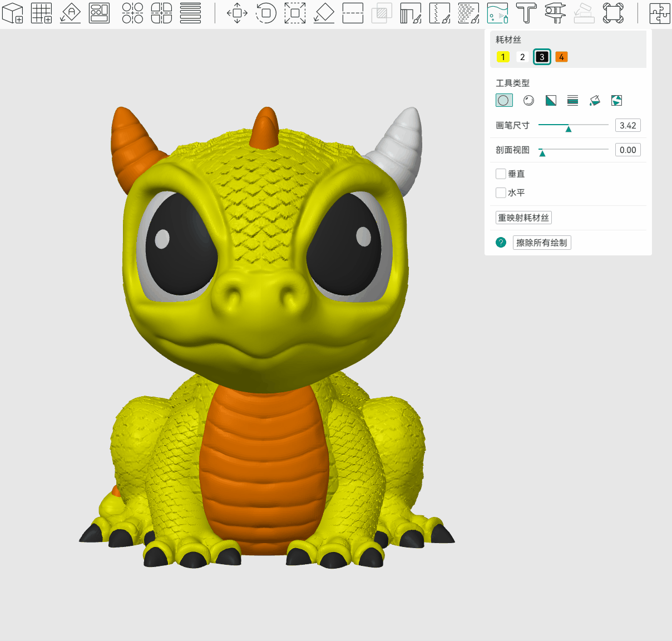Image resolution: width=672 pixels, height=641 pixels.
Task: Select the Move tool arrows icon
Action: click(x=237, y=13)
